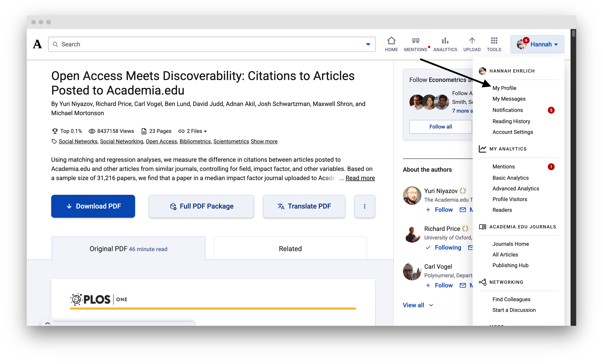Click the magnifier icon in search

56,44
